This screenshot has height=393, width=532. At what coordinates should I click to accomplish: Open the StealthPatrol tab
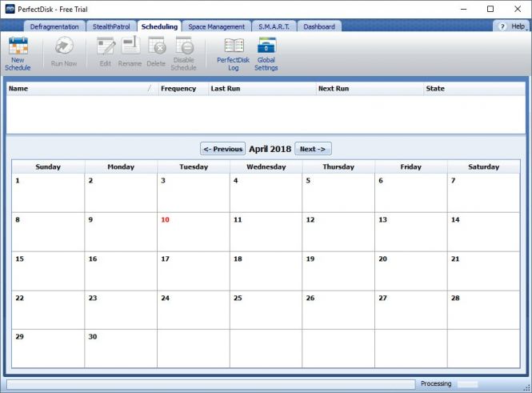click(111, 26)
